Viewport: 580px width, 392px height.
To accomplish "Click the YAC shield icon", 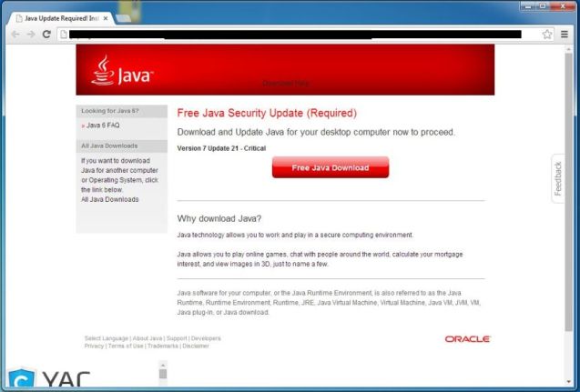I will click(22, 378).
